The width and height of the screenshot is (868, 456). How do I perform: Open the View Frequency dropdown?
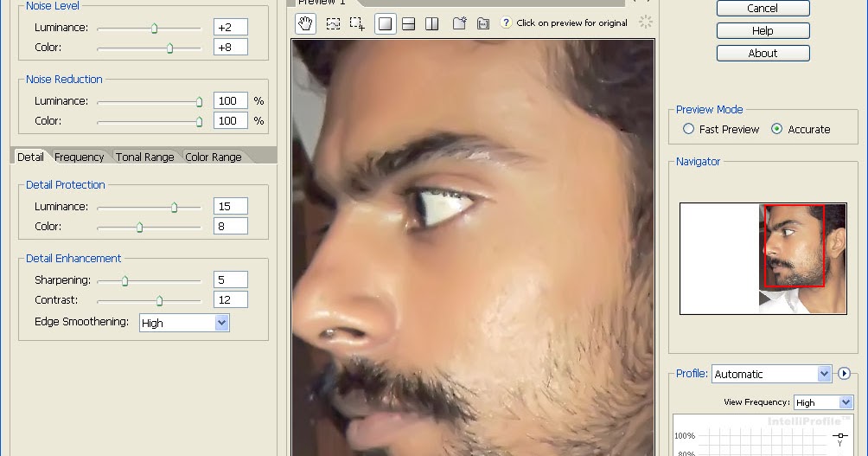[x=823, y=403]
